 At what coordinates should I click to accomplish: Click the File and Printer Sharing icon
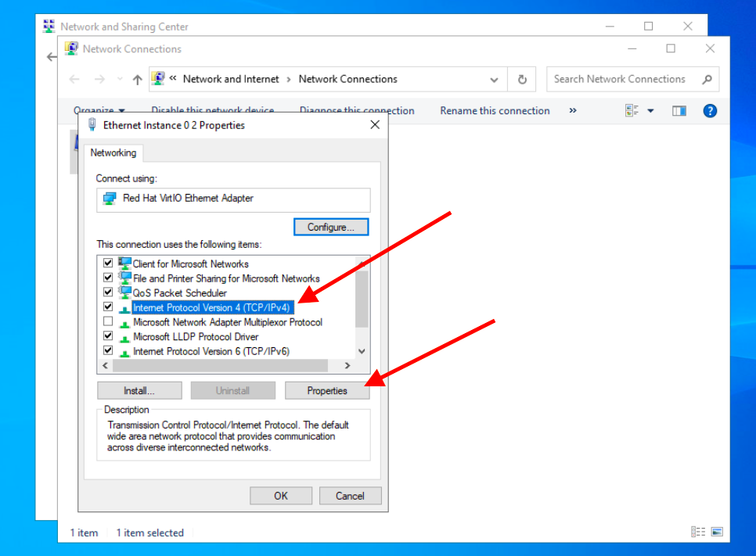[125, 278]
